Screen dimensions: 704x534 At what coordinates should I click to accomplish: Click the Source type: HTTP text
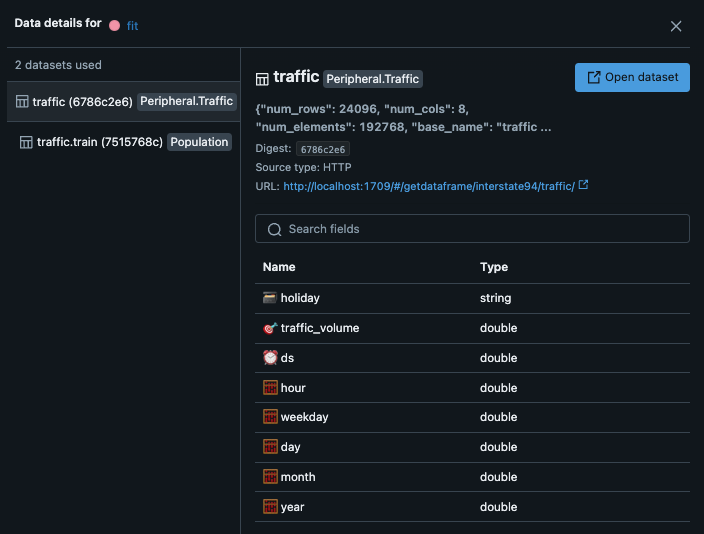point(304,167)
